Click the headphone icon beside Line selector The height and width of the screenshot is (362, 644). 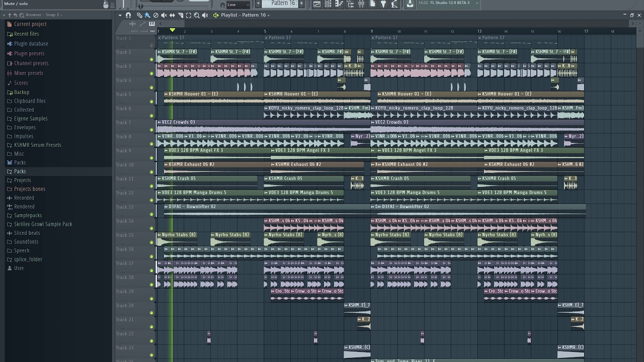(223, 5)
